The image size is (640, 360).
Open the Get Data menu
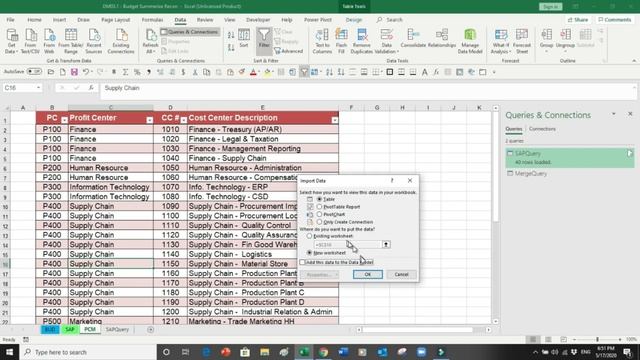[x=11, y=41]
